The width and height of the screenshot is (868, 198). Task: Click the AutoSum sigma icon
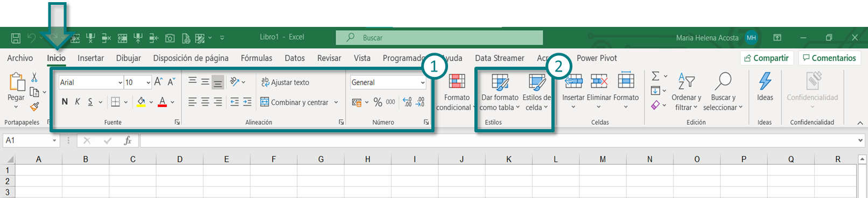tap(655, 76)
